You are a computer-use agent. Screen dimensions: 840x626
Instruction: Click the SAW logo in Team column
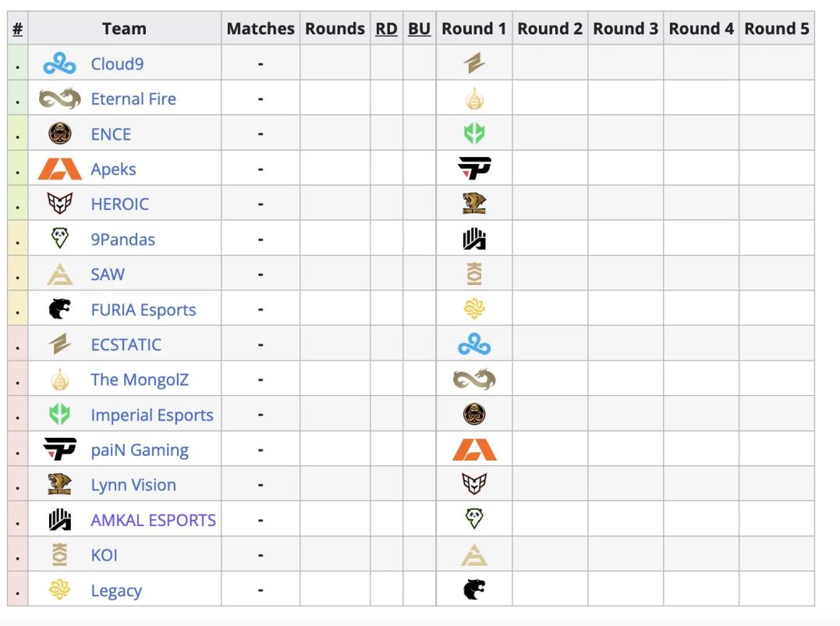point(60,275)
